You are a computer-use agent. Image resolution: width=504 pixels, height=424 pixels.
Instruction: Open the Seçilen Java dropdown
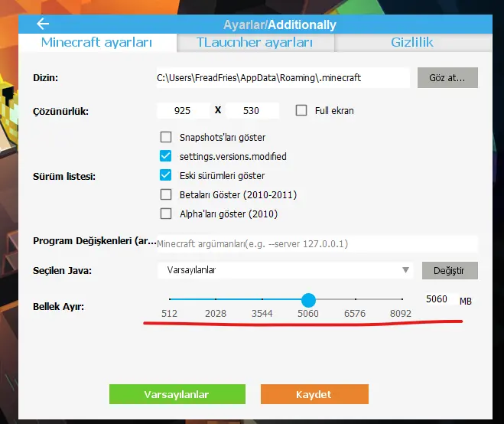pyautogui.click(x=285, y=270)
